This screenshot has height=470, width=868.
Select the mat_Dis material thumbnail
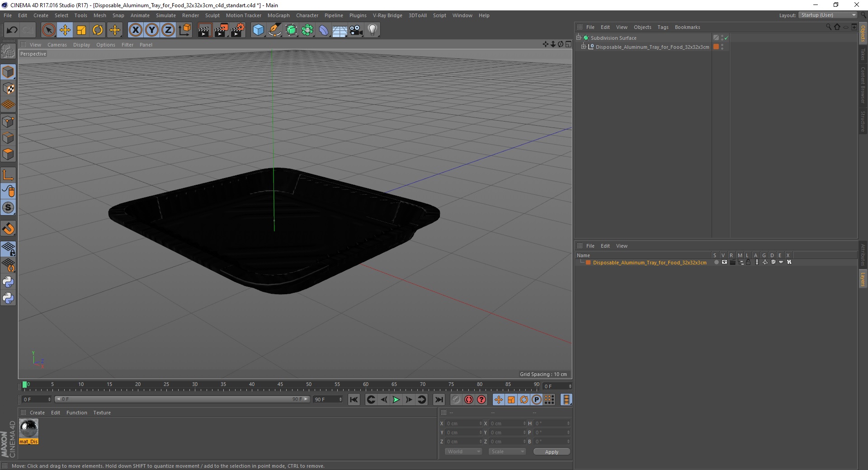(29, 428)
